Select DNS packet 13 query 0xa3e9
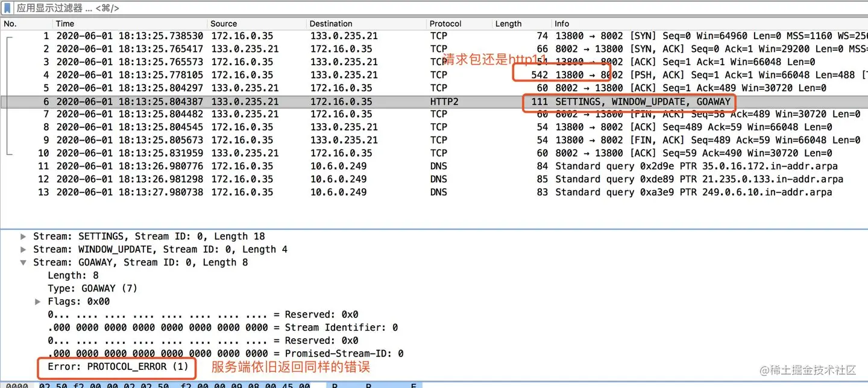 (434, 192)
